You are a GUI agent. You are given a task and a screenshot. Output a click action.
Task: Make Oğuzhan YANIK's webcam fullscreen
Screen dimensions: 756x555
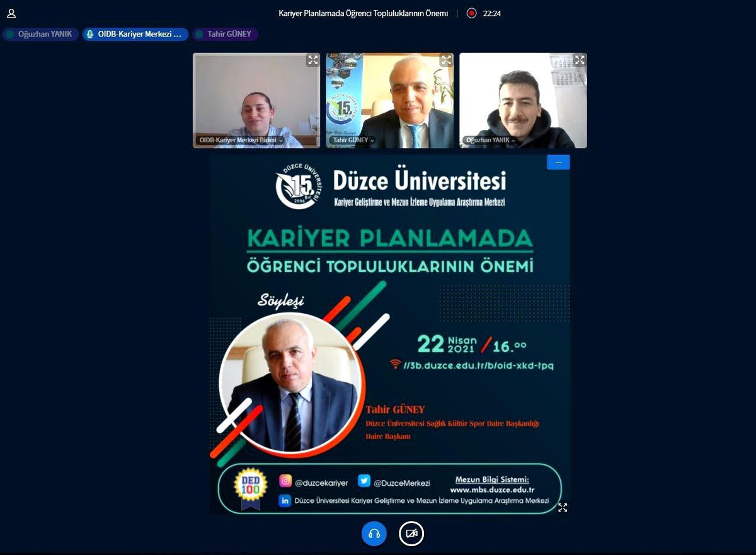tap(580, 60)
